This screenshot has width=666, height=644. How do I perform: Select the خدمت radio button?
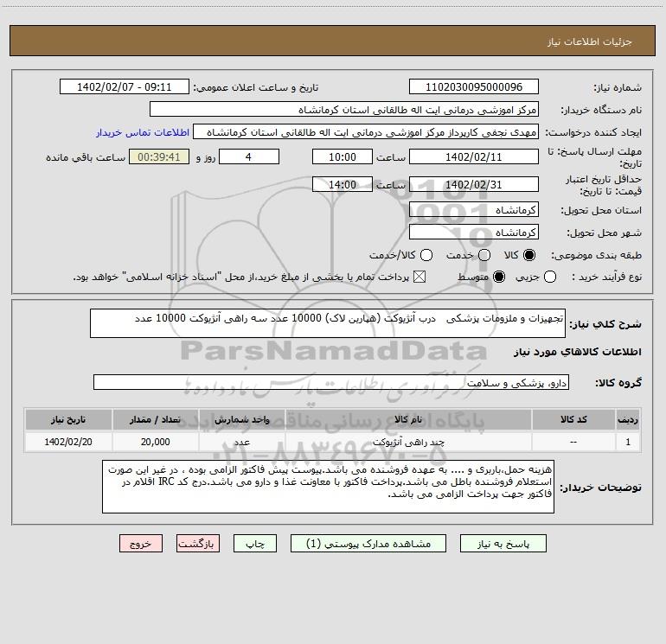coord(484,255)
